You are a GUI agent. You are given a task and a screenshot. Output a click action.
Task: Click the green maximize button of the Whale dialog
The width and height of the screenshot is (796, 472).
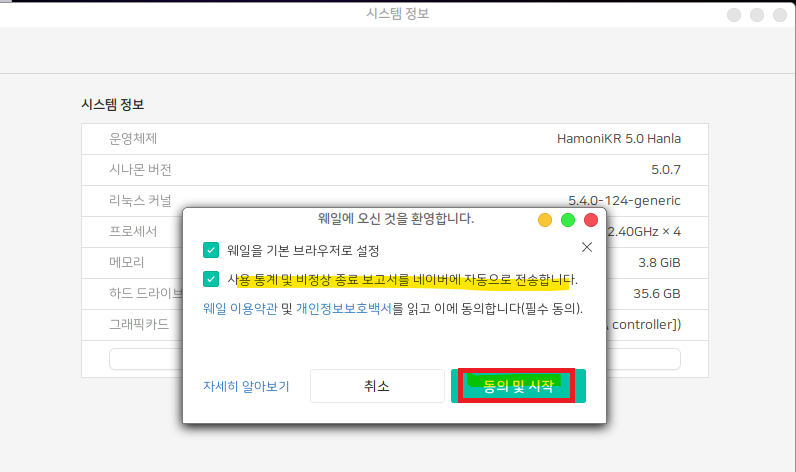[568, 220]
